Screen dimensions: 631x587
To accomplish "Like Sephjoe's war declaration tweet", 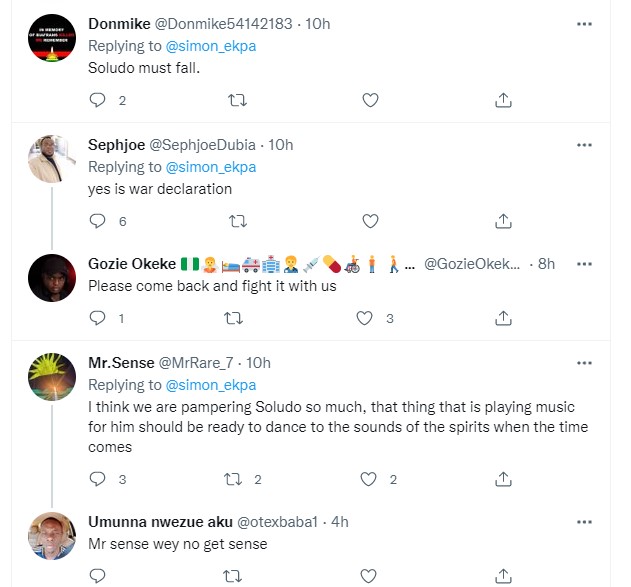I will coord(370,221).
